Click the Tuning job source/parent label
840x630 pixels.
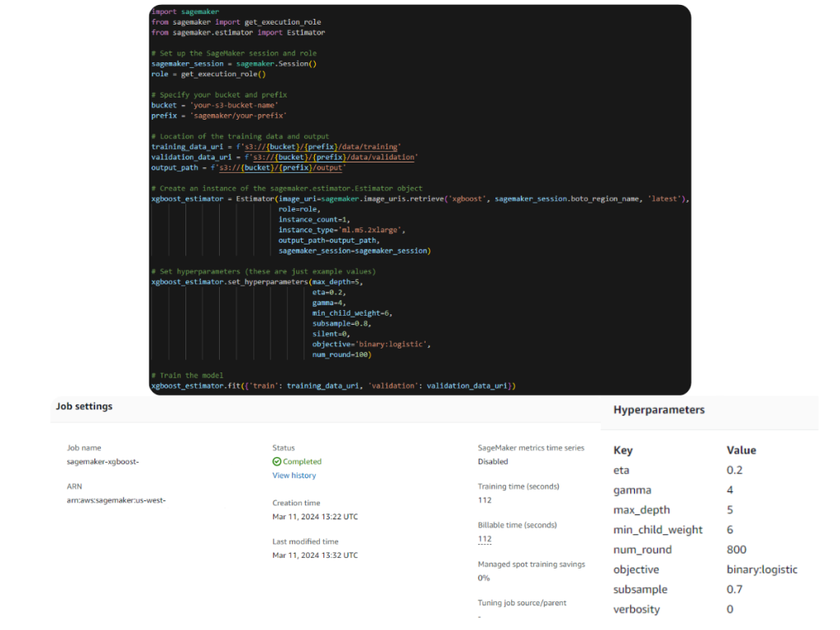[x=522, y=603]
